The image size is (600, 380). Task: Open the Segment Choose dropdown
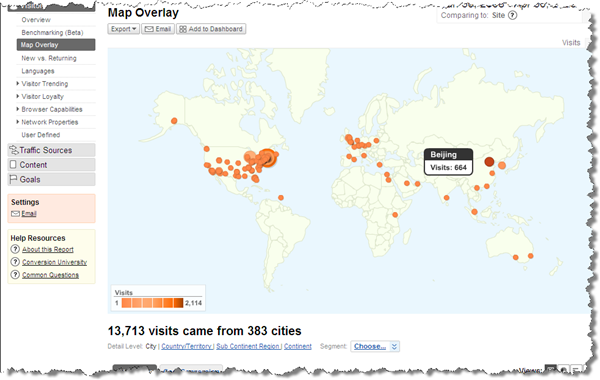point(375,346)
